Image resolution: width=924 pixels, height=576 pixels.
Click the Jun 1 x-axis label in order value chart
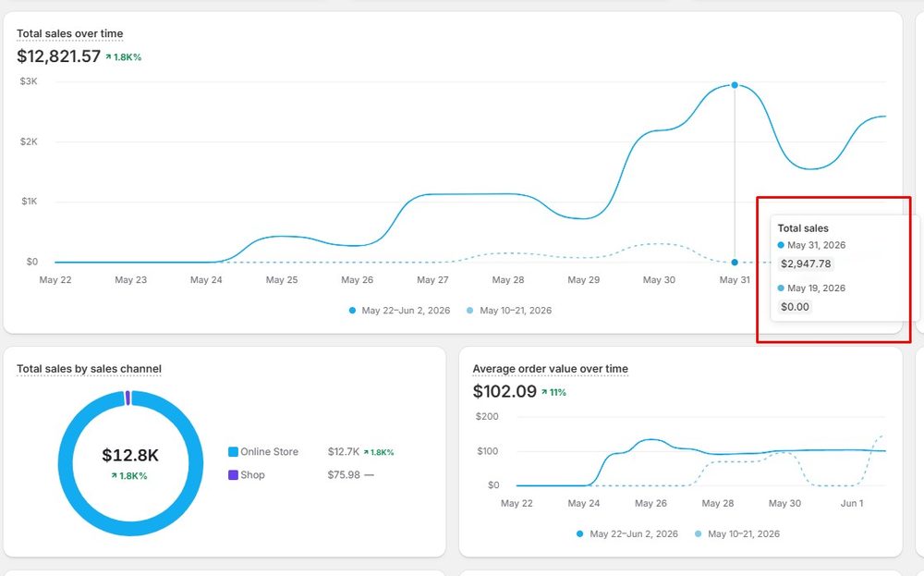(x=852, y=504)
